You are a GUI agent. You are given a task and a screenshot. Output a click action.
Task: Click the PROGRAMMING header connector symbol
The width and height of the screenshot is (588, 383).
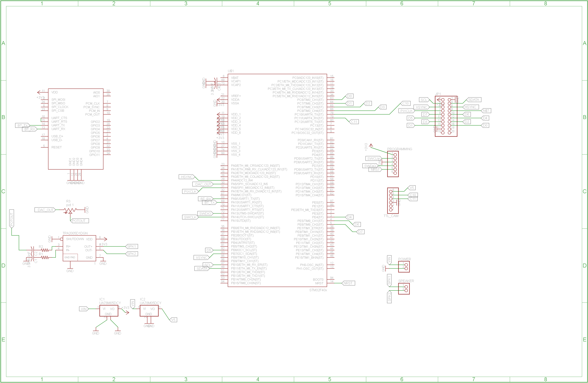coord(393,164)
